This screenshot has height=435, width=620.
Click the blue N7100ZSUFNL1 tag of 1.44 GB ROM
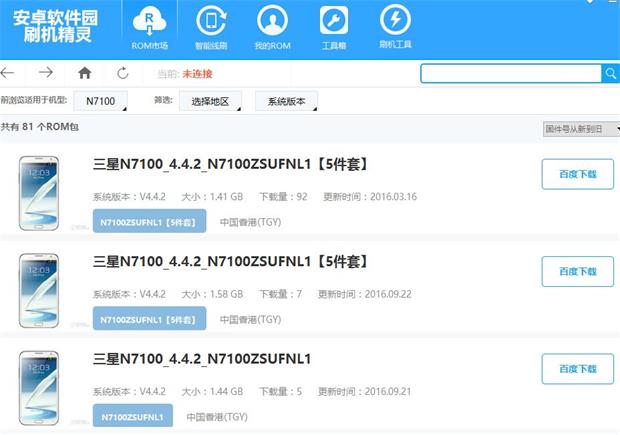[x=133, y=416]
